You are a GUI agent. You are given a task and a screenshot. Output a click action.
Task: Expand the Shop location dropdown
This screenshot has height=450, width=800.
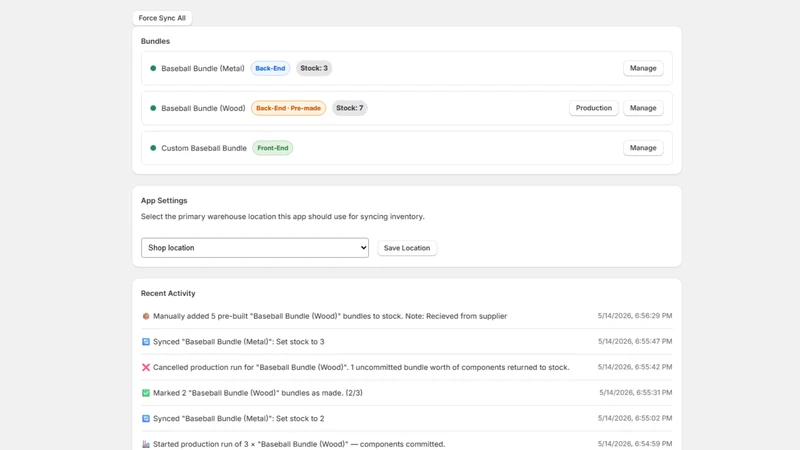[x=255, y=247]
